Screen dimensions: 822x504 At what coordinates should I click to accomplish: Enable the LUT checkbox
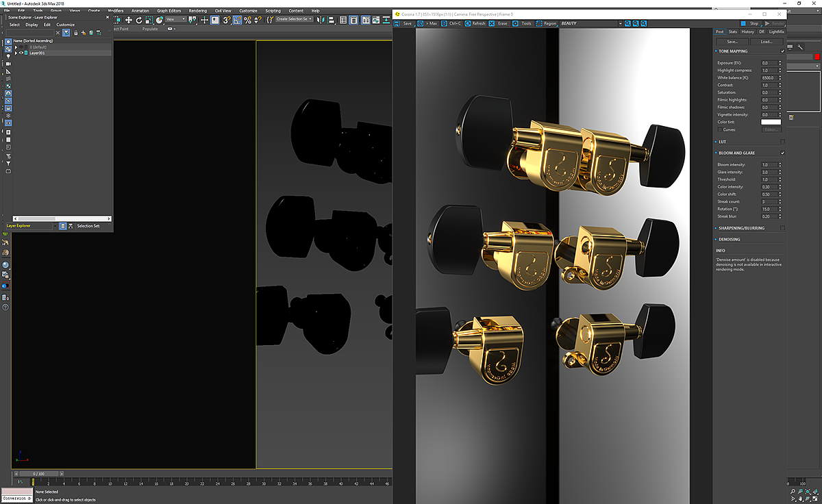(x=782, y=142)
